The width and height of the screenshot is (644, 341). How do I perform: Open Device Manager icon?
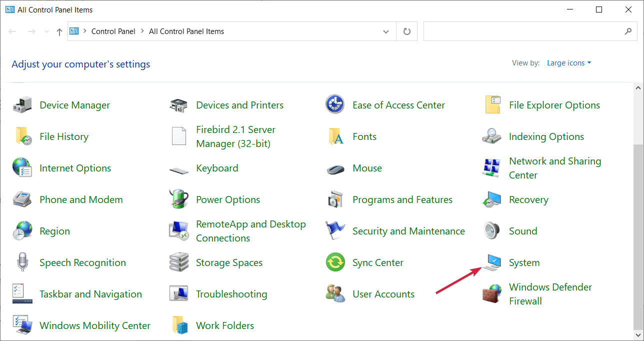22,105
